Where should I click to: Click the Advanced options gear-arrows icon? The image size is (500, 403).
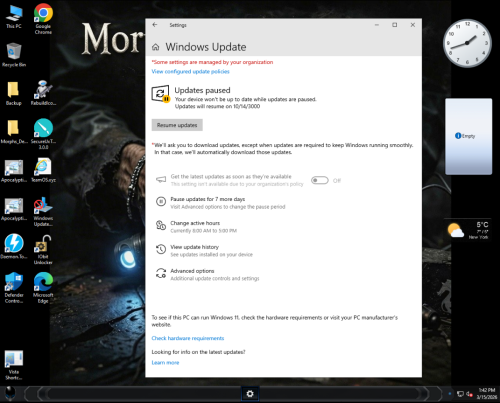pyautogui.click(x=161, y=273)
